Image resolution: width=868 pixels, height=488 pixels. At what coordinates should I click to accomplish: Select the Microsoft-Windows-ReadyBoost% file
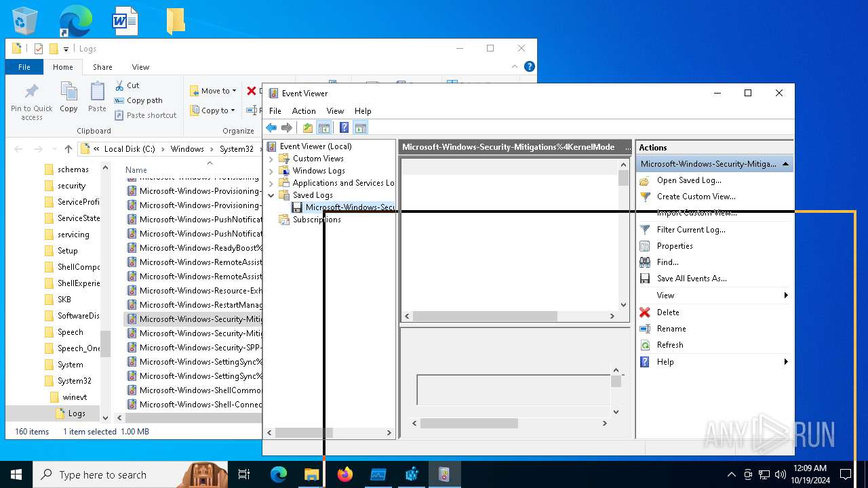194,248
